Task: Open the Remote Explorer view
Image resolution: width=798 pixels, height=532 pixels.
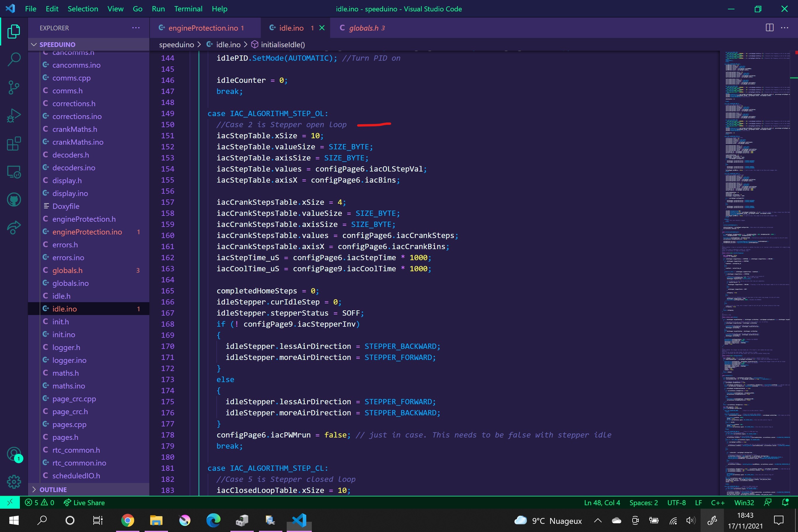Action: click(x=14, y=172)
